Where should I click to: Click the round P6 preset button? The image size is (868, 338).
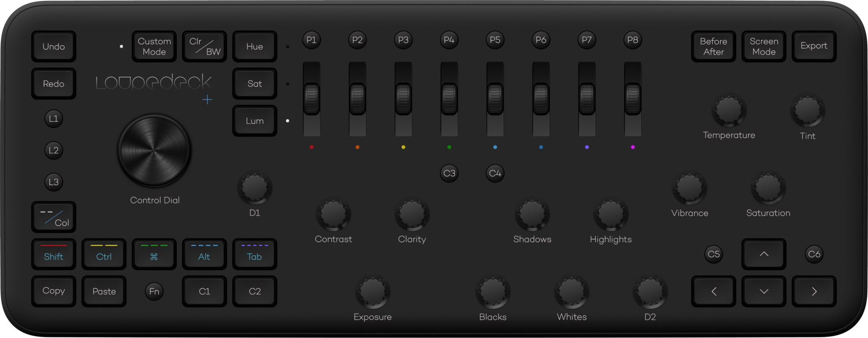(x=541, y=40)
